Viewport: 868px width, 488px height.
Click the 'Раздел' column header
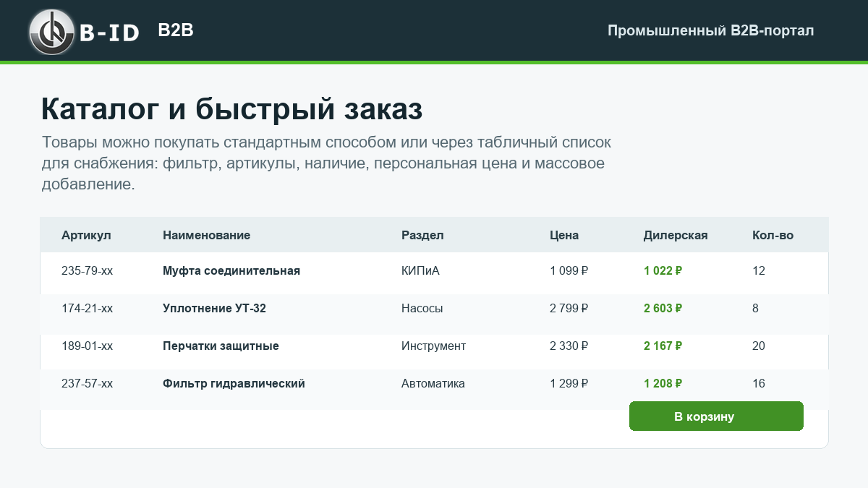click(422, 235)
